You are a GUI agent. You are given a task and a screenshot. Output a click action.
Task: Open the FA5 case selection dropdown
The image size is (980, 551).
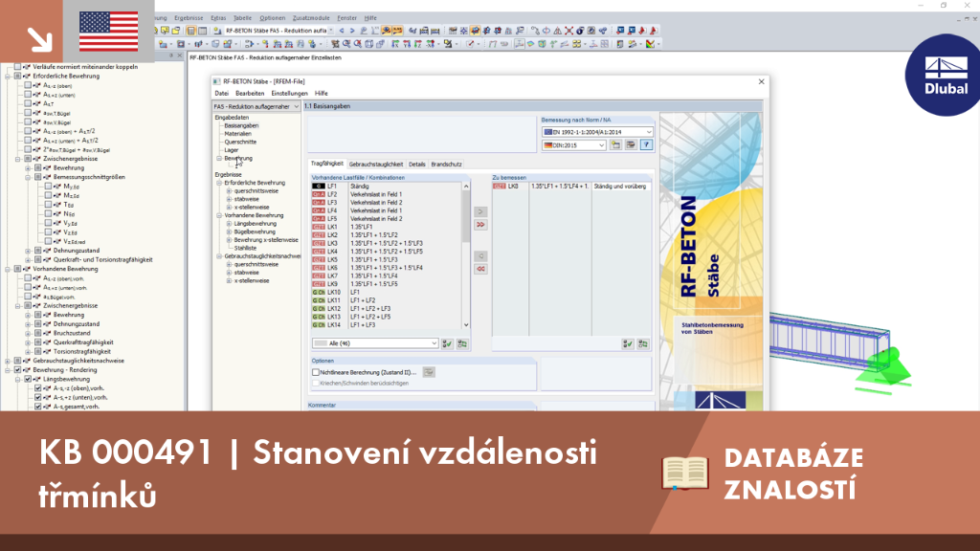tap(256, 107)
